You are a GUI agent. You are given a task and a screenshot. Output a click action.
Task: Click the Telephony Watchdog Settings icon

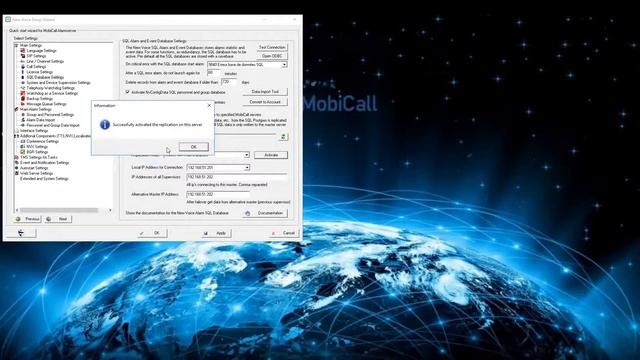(x=23, y=88)
